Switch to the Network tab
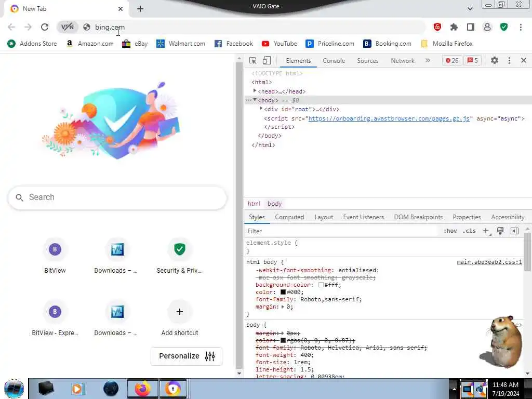The width and height of the screenshot is (532, 399). click(403, 61)
